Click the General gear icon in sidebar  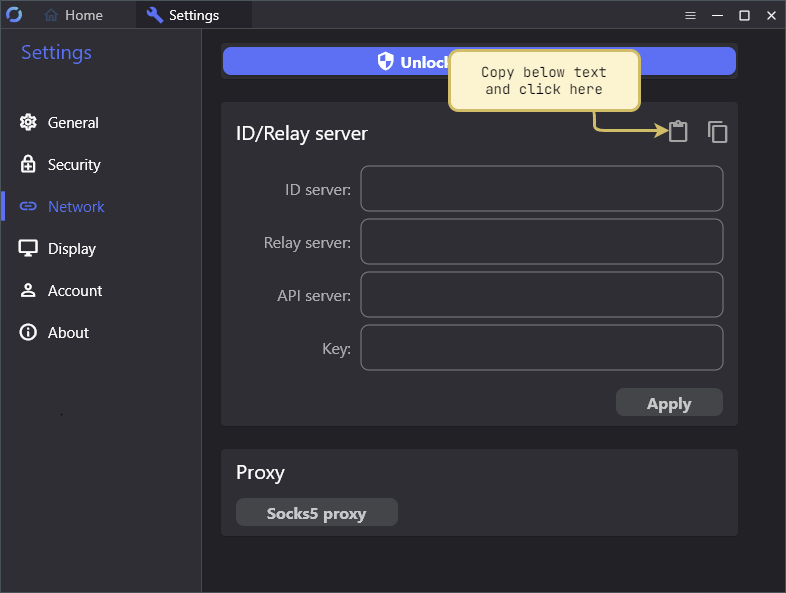coord(28,123)
